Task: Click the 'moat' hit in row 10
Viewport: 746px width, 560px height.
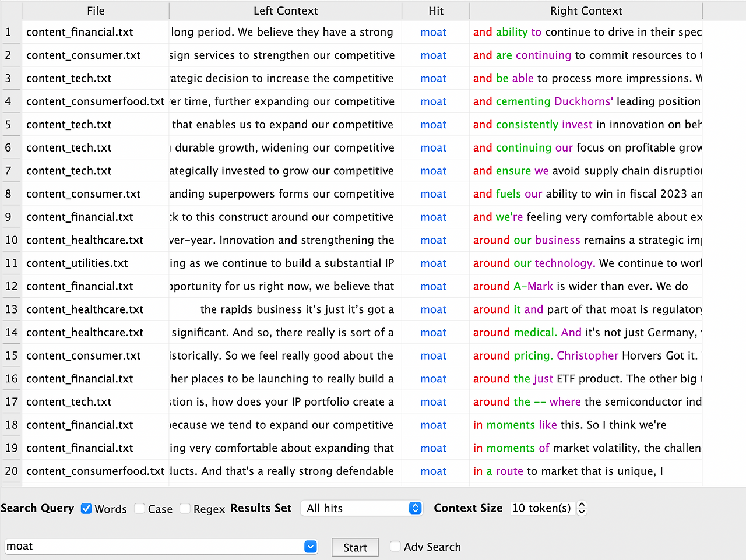Action: click(x=434, y=241)
